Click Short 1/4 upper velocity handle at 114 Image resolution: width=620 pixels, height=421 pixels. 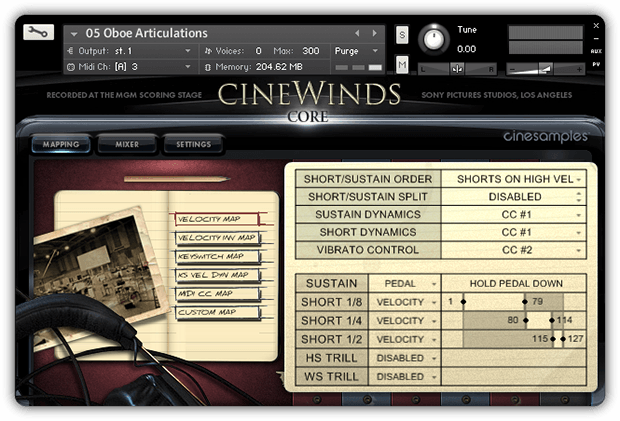point(552,321)
